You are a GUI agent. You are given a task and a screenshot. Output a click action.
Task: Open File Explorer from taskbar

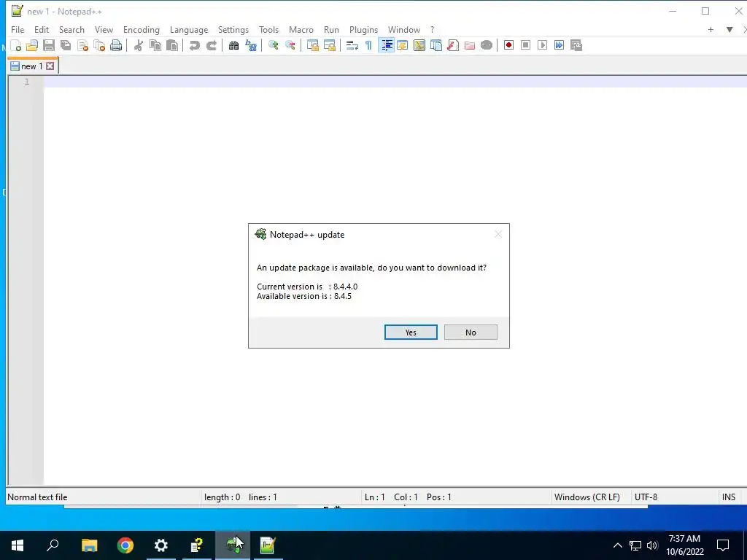(90, 545)
